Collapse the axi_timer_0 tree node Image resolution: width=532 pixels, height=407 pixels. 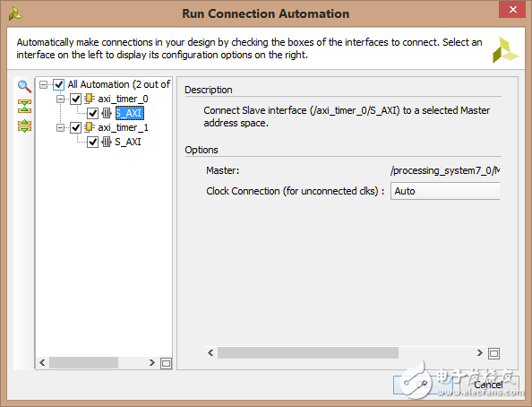point(60,99)
